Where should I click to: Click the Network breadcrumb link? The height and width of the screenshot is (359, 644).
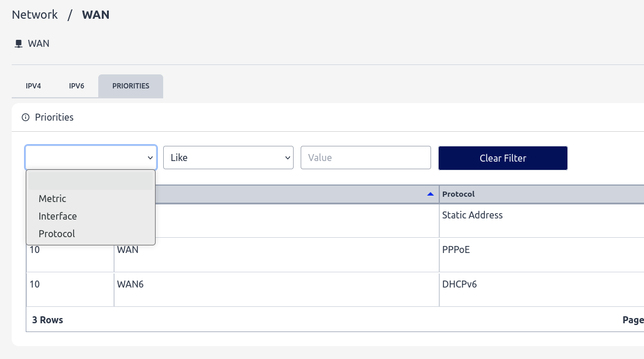(35, 15)
